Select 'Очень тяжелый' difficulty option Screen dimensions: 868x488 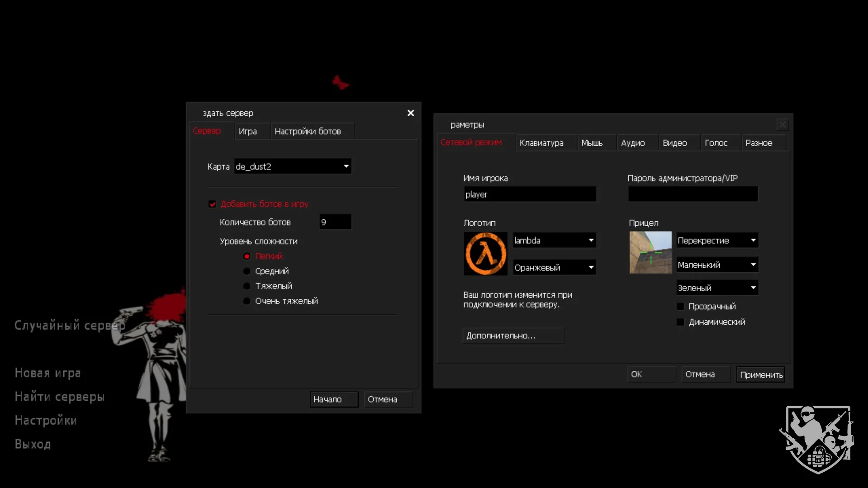point(247,301)
